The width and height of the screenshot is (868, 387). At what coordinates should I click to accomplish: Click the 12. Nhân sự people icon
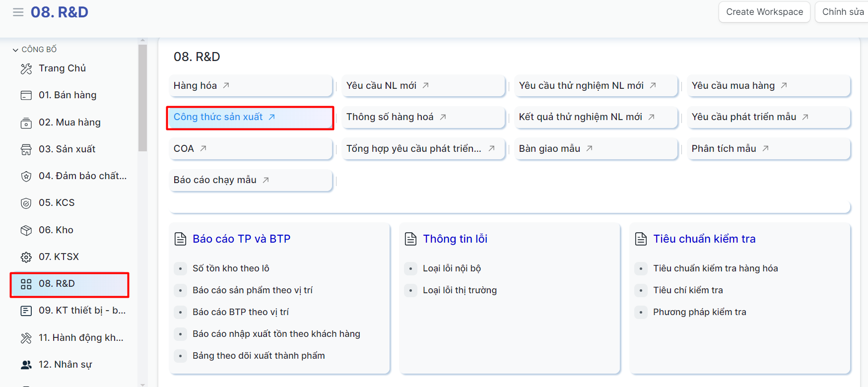click(x=26, y=365)
